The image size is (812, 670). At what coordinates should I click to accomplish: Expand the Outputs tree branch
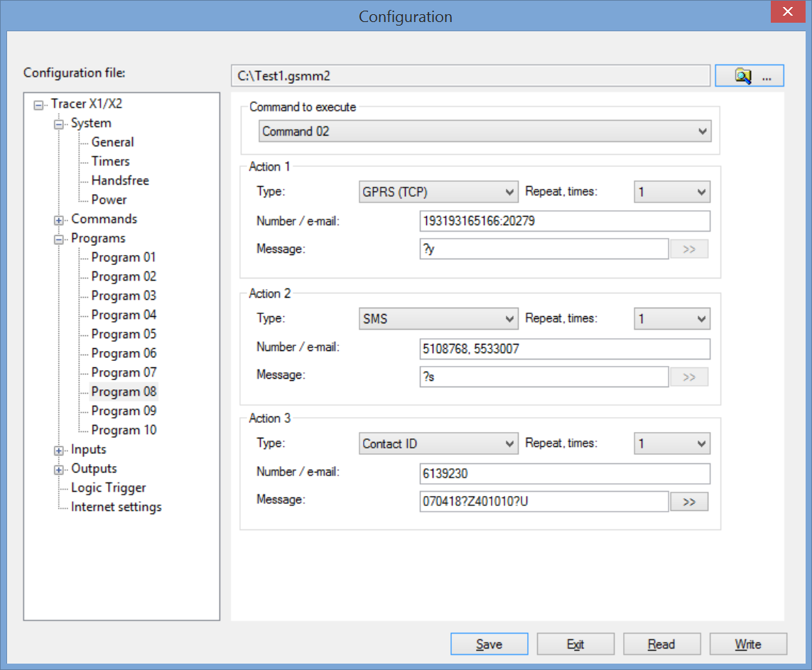click(58, 470)
